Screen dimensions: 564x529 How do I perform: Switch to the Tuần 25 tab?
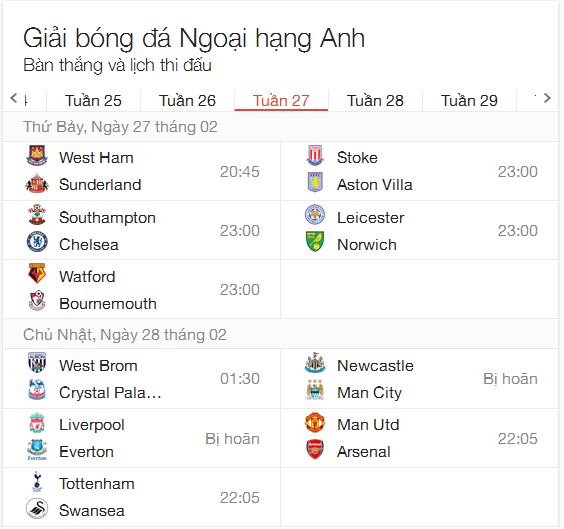click(x=93, y=101)
